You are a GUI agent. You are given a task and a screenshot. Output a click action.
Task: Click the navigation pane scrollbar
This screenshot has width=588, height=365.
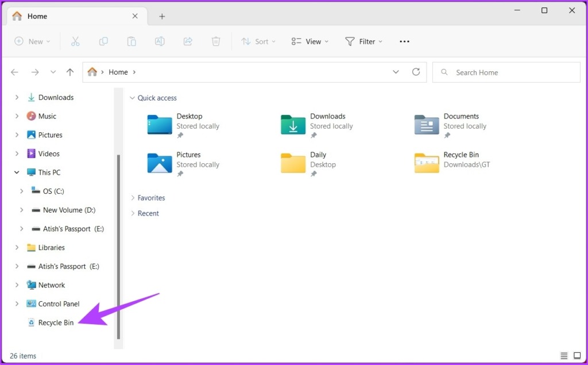point(118,247)
